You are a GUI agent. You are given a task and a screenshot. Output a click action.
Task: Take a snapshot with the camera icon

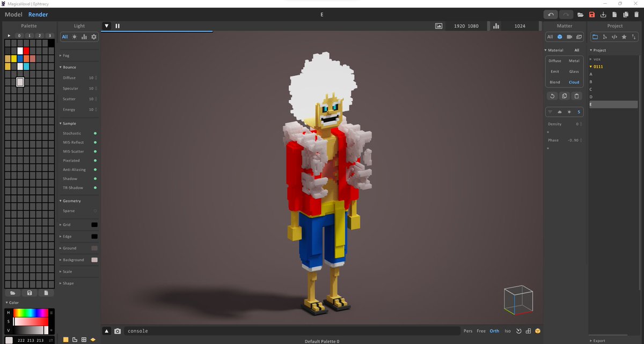click(118, 331)
